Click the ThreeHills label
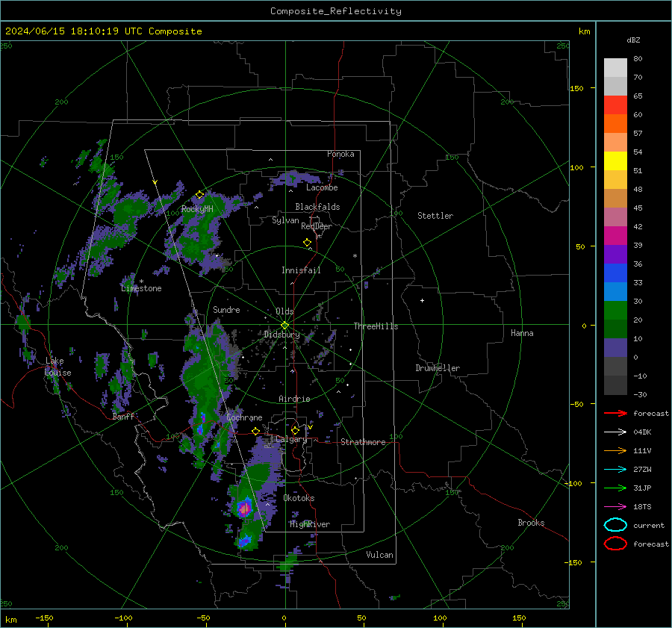 pos(376,326)
